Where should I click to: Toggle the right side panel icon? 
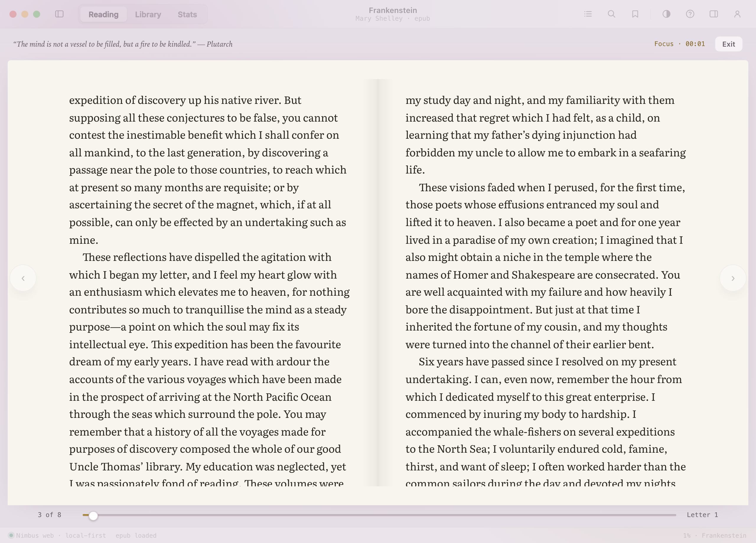(x=714, y=14)
